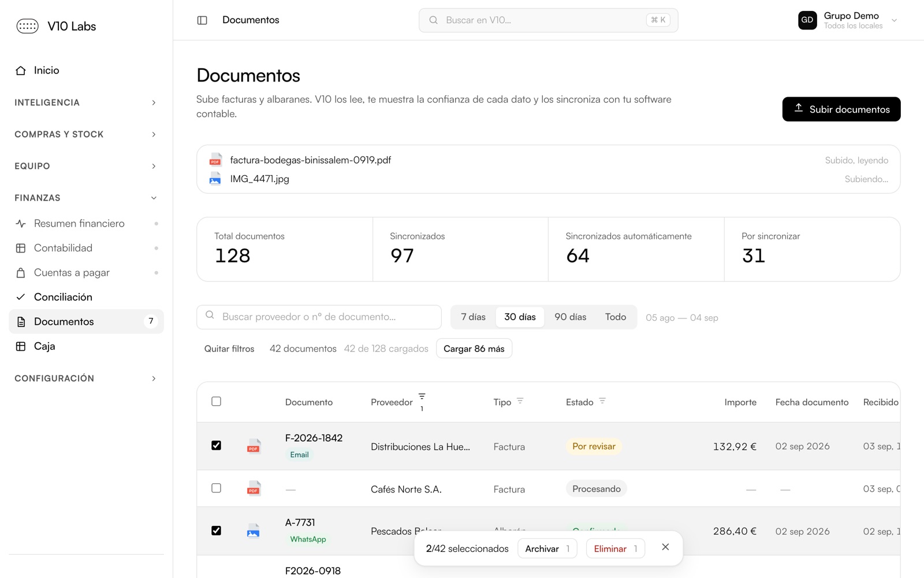Select the 30 días range tab
This screenshot has height=578, width=924.
520,317
